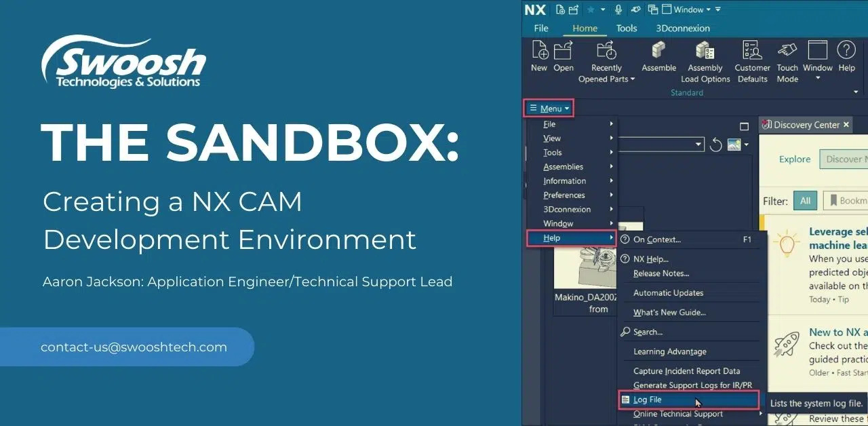Open the Leverage machine learning tip link

coord(838,238)
